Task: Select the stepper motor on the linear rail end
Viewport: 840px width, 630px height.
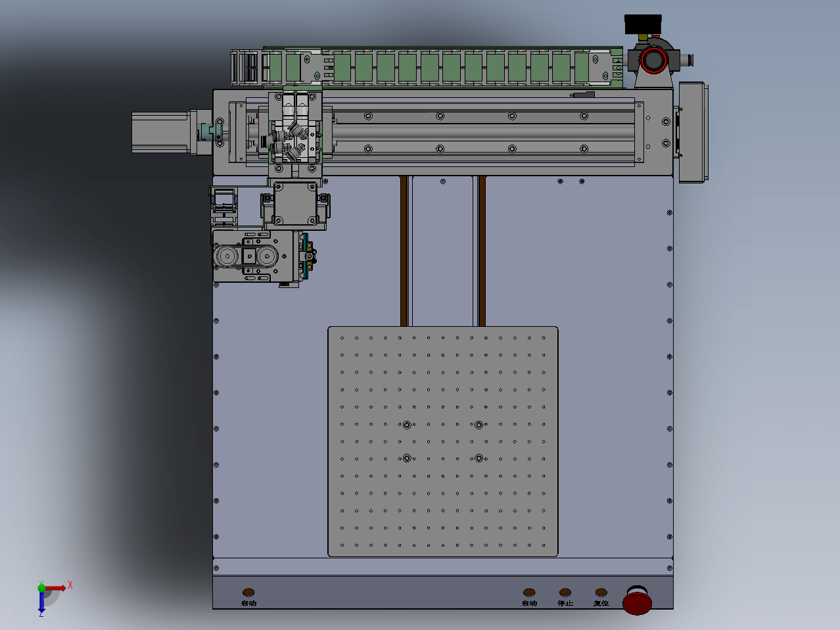Action: tap(162, 132)
